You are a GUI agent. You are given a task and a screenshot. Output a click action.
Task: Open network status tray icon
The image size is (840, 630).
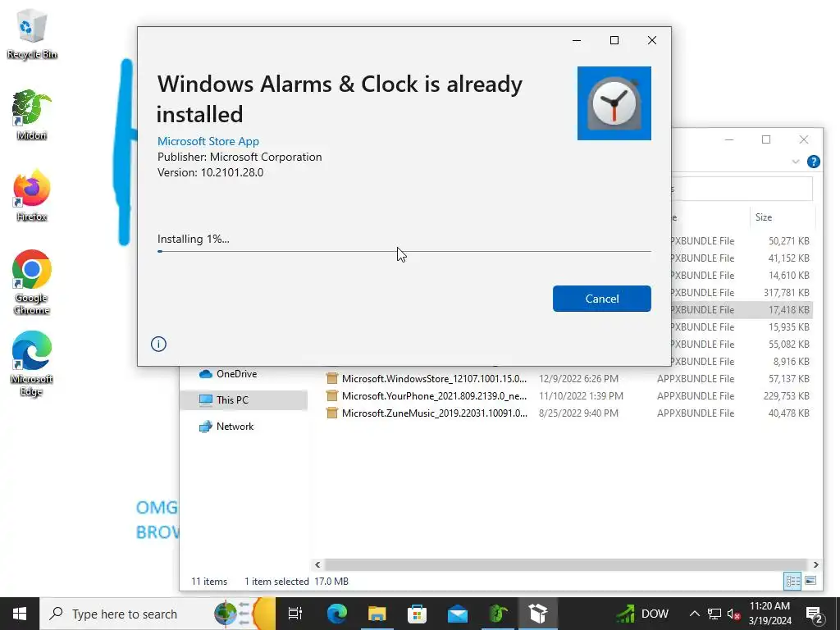click(x=714, y=614)
